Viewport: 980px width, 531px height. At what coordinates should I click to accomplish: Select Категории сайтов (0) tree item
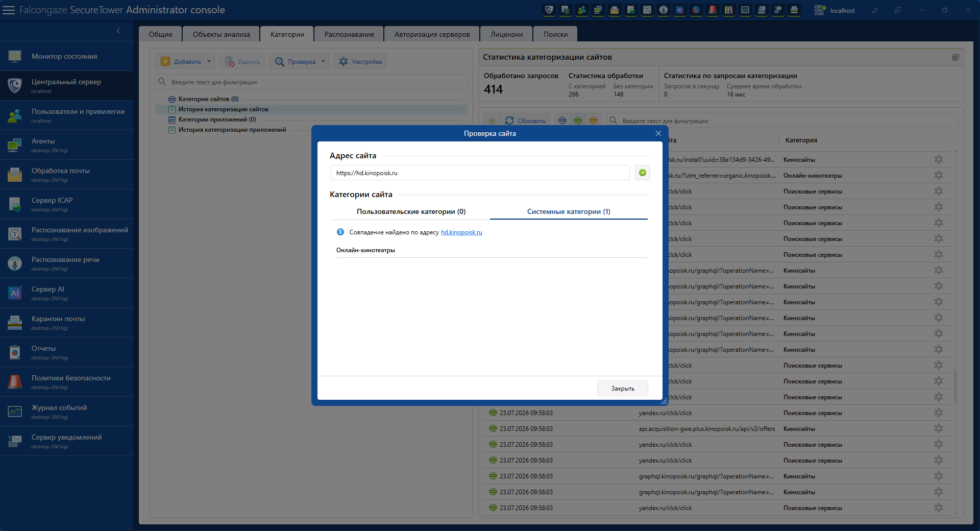pyautogui.click(x=208, y=99)
